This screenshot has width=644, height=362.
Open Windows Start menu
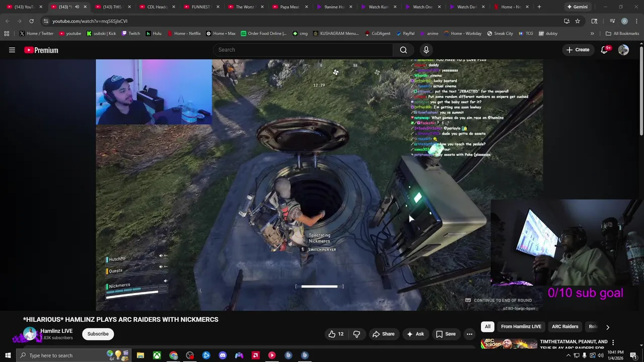point(8,355)
